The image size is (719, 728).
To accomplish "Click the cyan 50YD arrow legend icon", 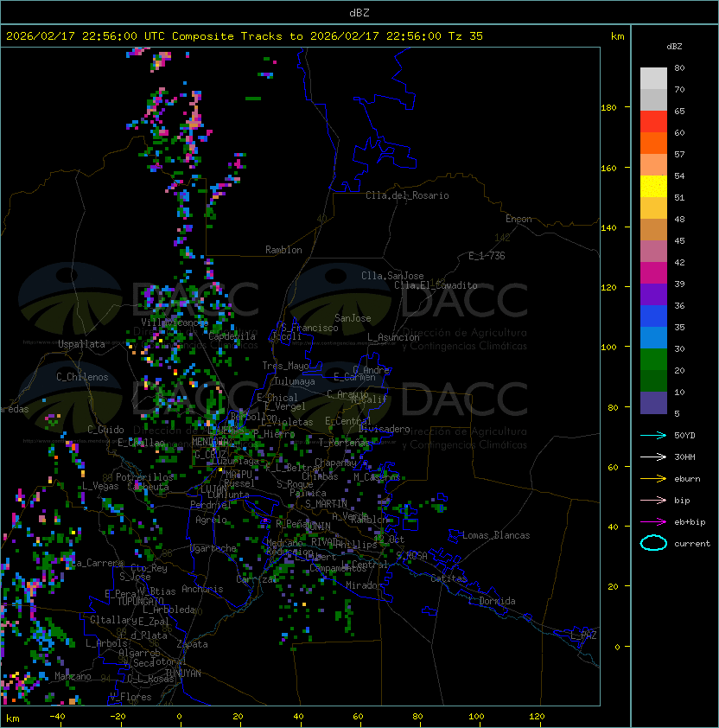I will [653, 436].
